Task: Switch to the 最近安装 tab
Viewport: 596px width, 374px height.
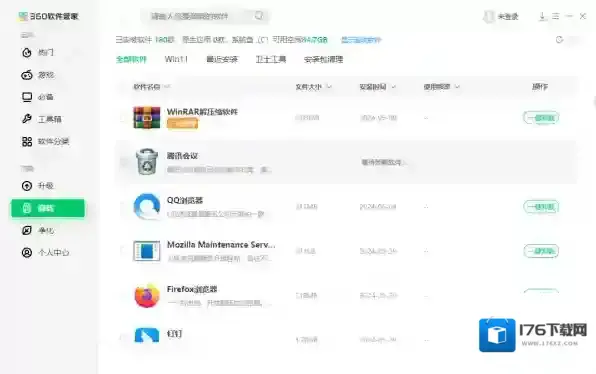Action: coord(222,59)
